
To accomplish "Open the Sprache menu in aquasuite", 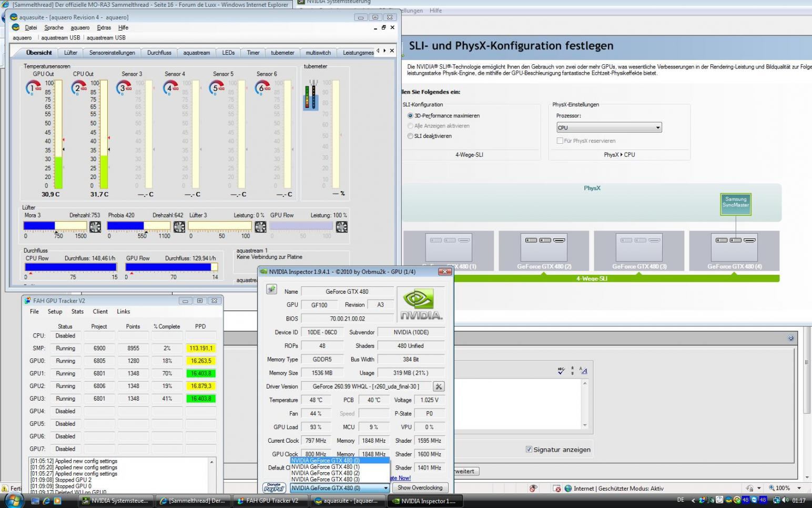I will click(x=54, y=27).
